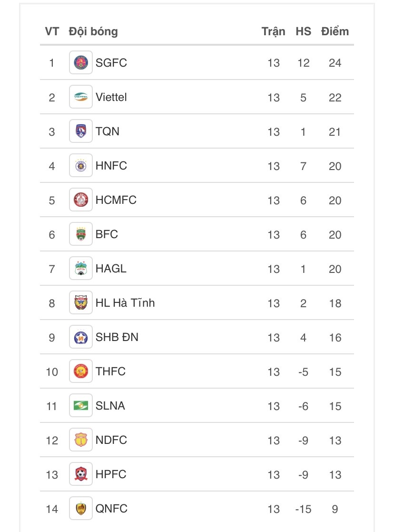Open the HL Hà Tĩnh crest icon
This screenshot has width=394, height=532.
click(x=81, y=302)
